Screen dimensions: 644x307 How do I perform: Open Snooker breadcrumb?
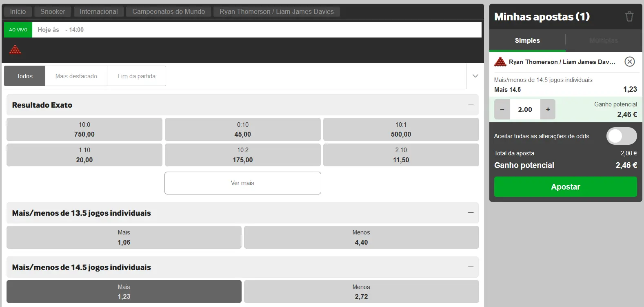coord(53,11)
